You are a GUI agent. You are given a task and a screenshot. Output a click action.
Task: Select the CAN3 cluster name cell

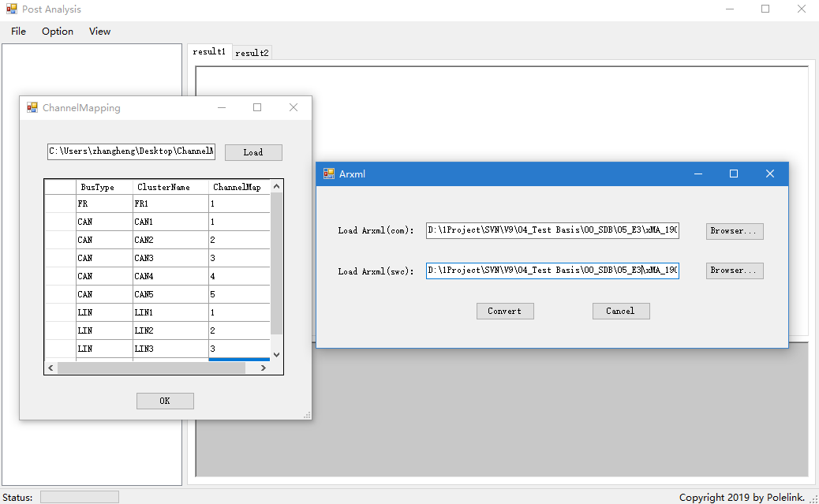click(170, 258)
